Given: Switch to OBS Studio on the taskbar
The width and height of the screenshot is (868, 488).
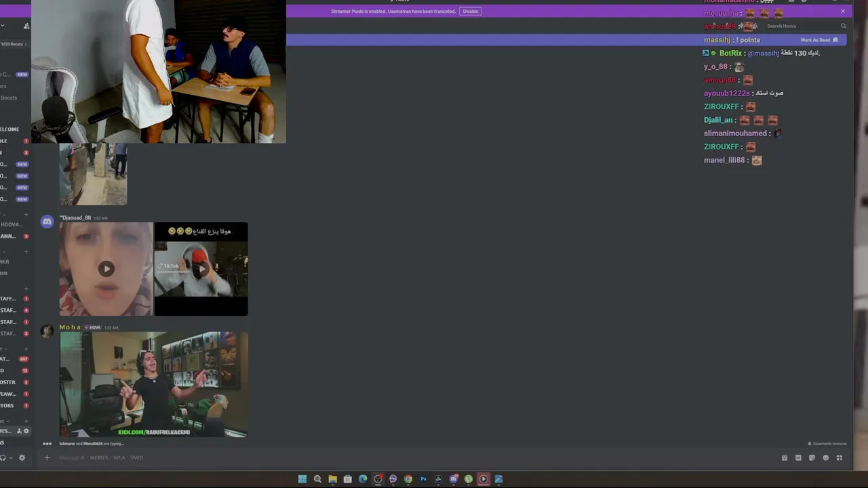Looking at the screenshot, I should tap(378, 479).
